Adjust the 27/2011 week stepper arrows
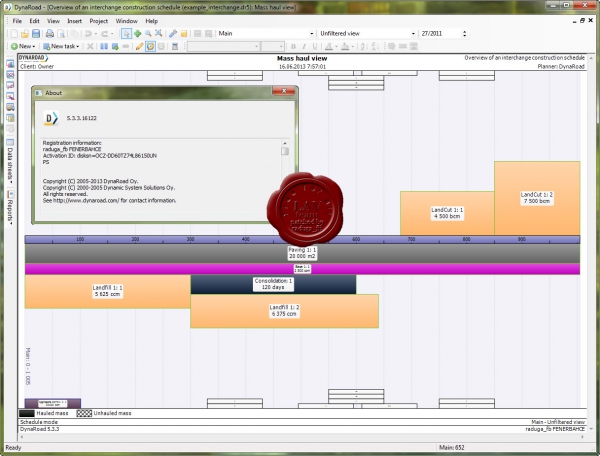This screenshot has width=600, height=456. point(465,34)
